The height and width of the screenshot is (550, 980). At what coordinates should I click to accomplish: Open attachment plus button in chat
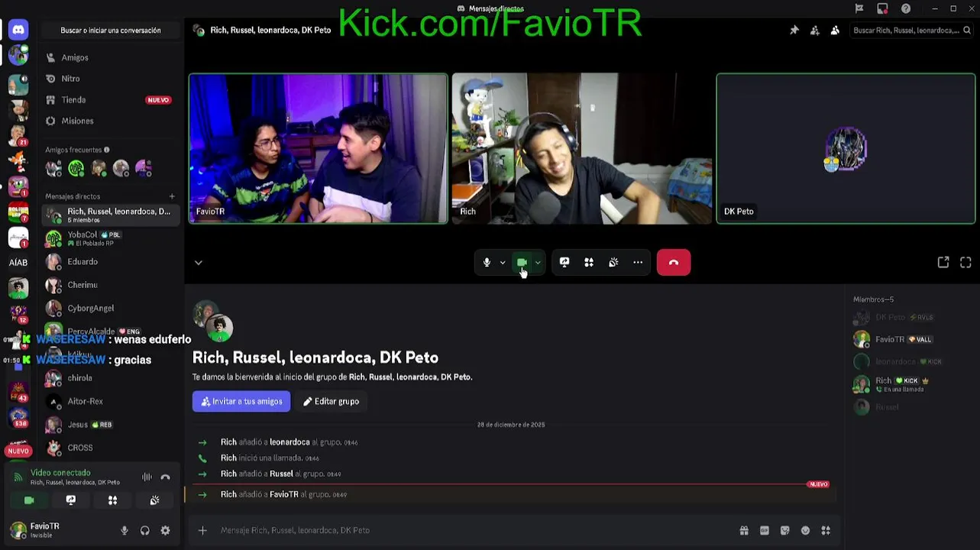pos(202,530)
